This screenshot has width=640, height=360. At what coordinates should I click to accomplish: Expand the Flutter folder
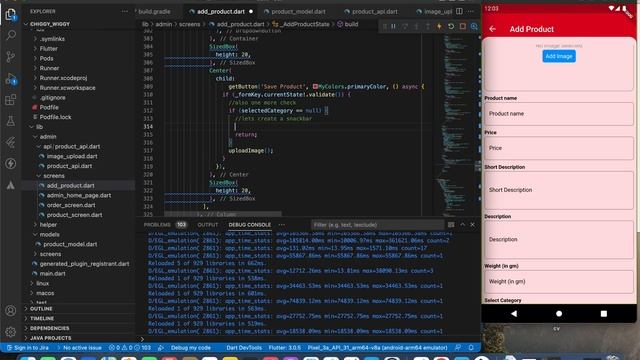coord(49,49)
